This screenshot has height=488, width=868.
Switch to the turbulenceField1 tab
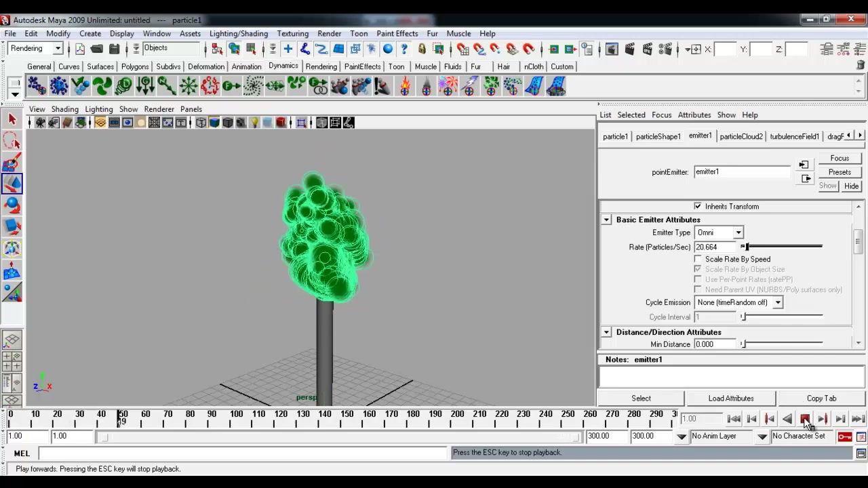pyautogui.click(x=794, y=136)
